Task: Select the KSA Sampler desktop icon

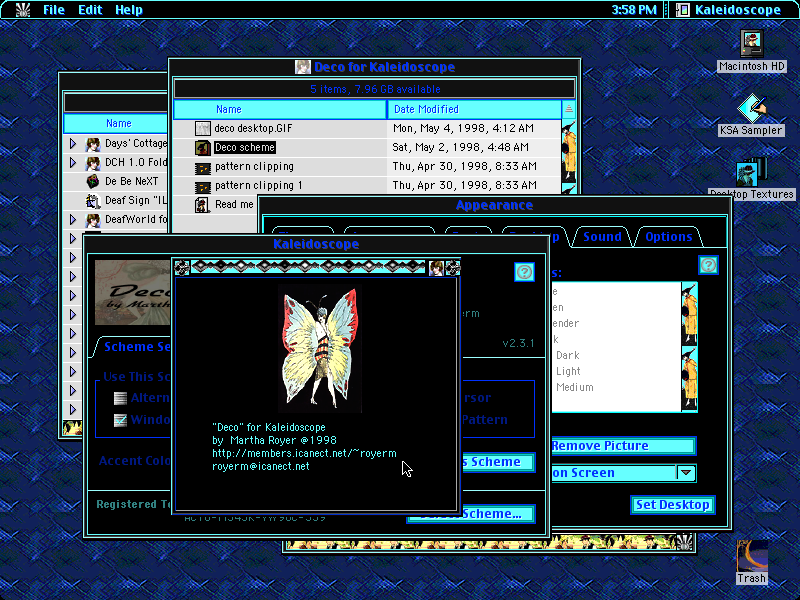Action: (752, 108)
